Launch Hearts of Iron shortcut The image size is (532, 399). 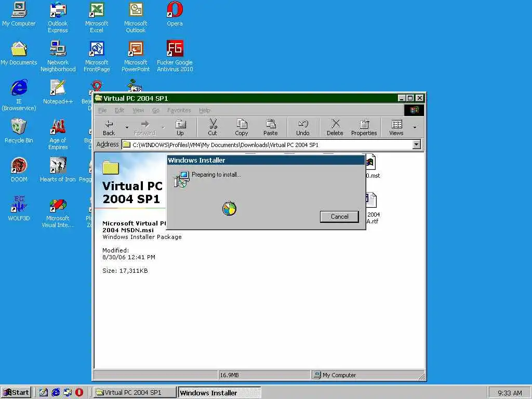(x=58, y=170)
